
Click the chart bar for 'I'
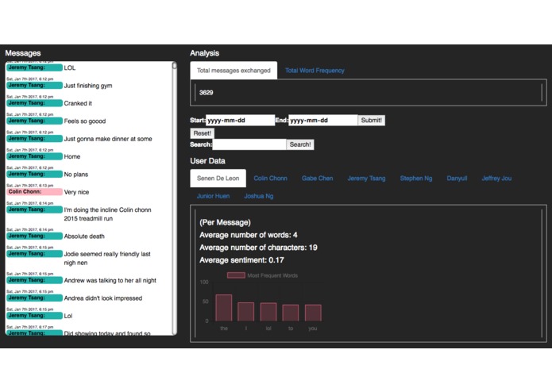245,312
